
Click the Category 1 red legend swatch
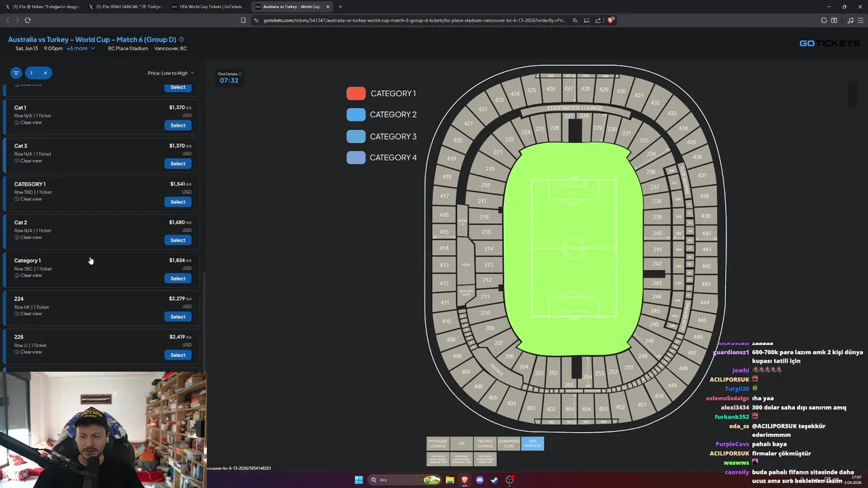356,94
